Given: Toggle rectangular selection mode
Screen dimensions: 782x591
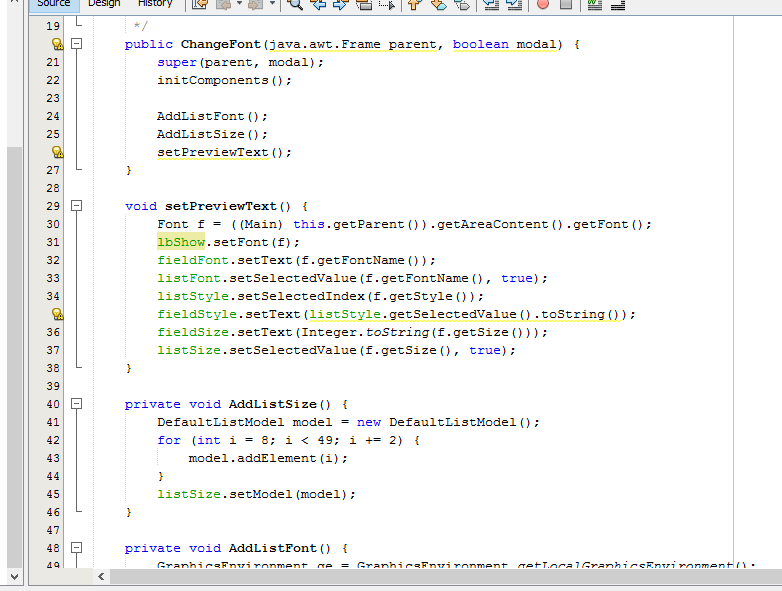Looking at the screenshot, I should click(x=387, y=4).
